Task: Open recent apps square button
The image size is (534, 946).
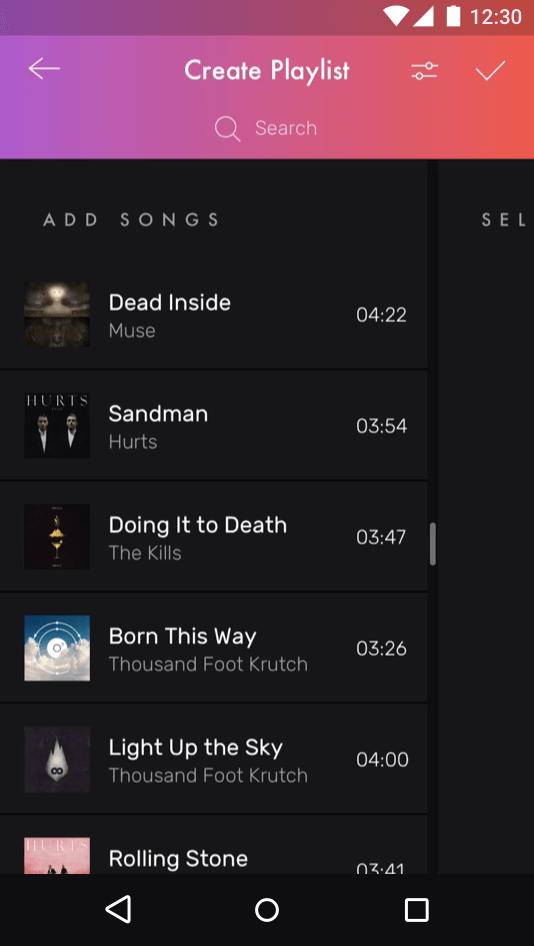Action: pos(416,910)
